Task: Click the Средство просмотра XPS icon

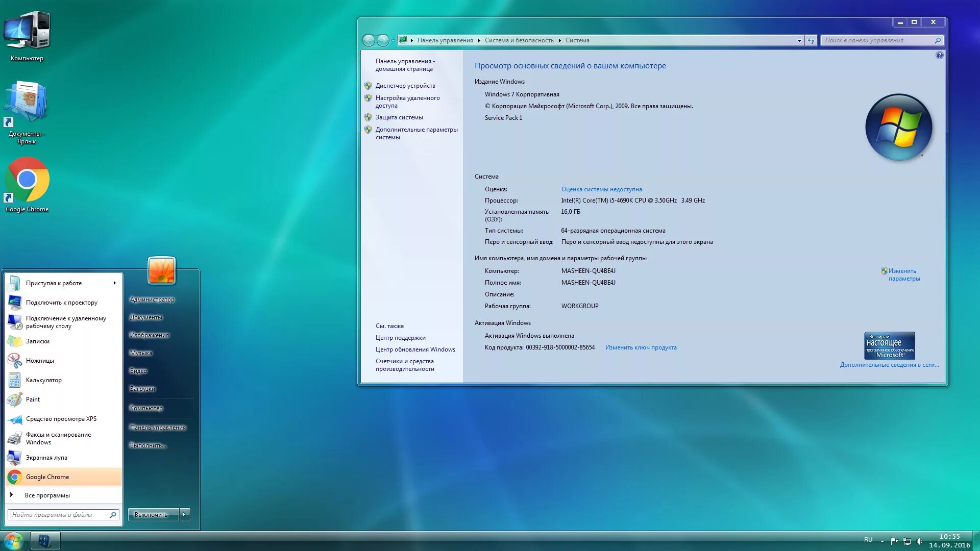Action: pyautogui.click(x=15, y=419)
